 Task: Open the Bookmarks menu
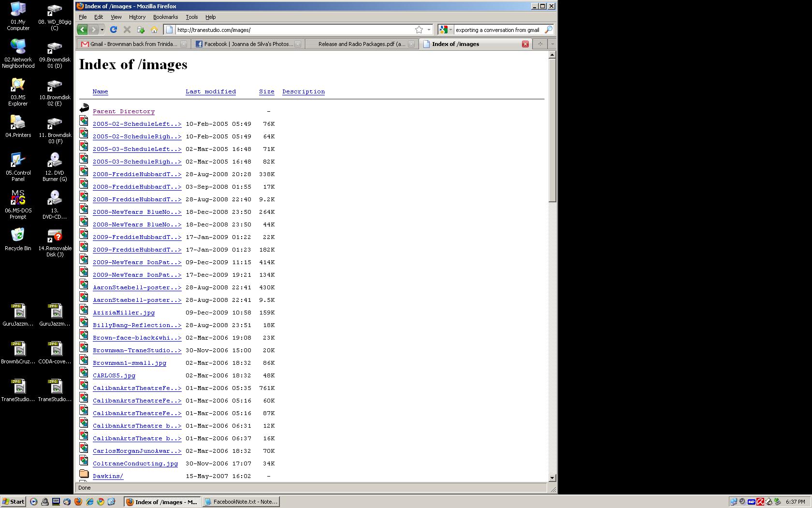pos(165,17)
